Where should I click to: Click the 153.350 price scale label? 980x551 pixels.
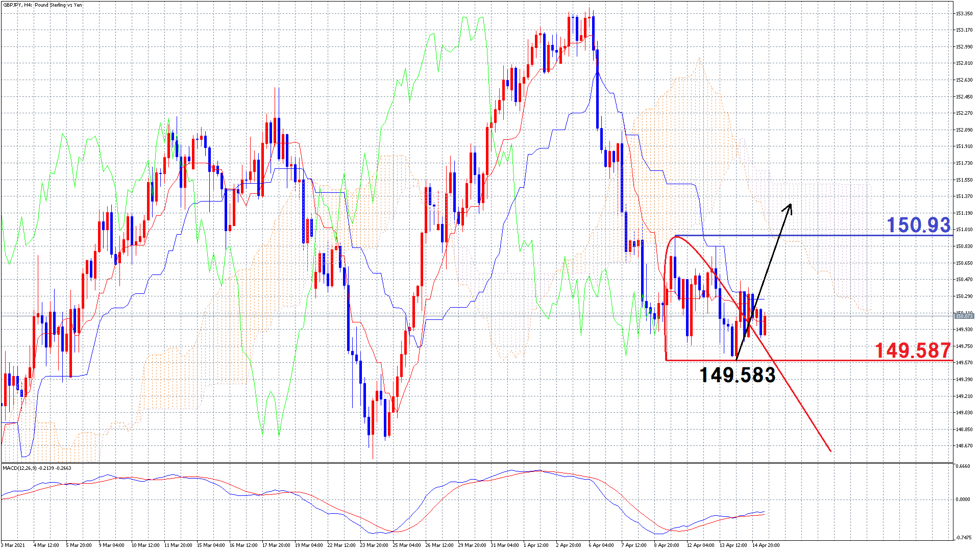pos(964,14)
